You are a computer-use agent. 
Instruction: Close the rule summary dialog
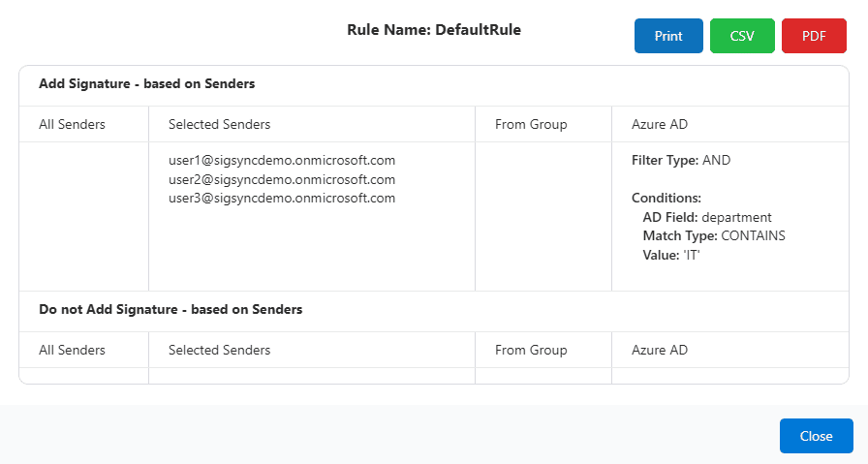click(816, 436)
